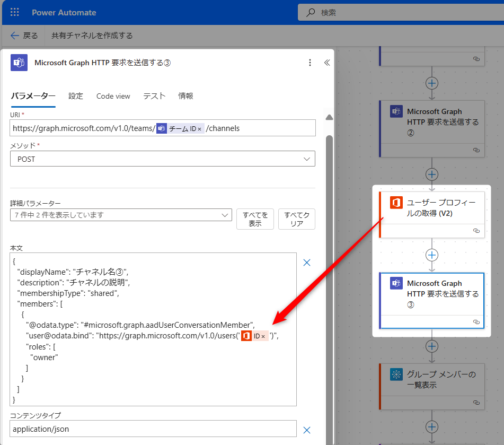Click link icon on the ③ action card
The width and height of the screenshot is (504, 445).
tap(476, 322)
